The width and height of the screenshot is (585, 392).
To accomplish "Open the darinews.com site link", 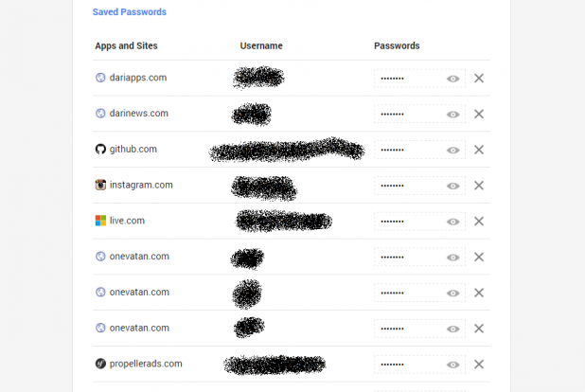I will pyautogui.click(x=139, y=114).
